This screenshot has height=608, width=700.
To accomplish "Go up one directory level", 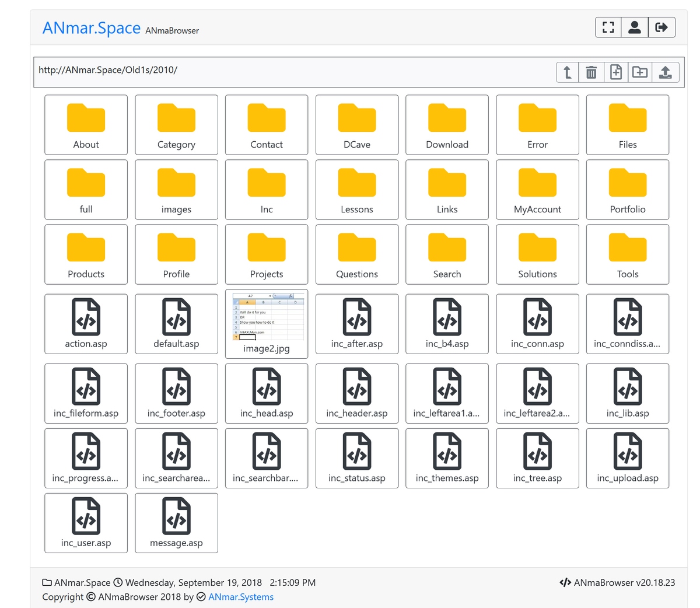I will coord(568,72).
